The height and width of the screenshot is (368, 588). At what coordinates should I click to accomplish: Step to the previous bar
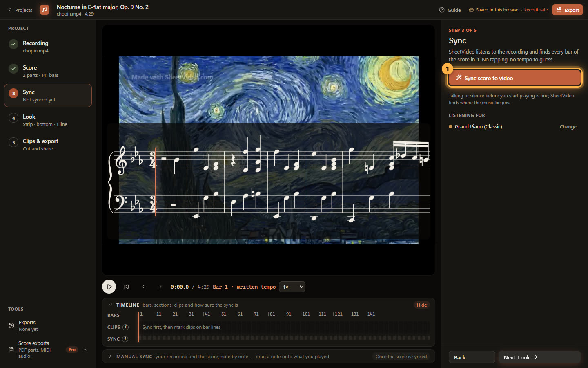click(x=143, y=287)
